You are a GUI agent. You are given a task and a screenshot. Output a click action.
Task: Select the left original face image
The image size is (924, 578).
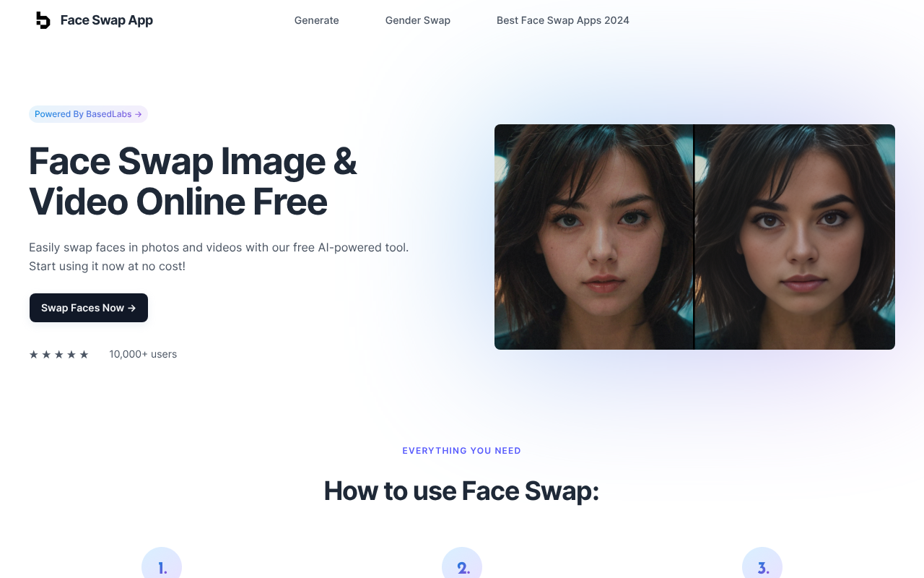[x=593, y=237]
